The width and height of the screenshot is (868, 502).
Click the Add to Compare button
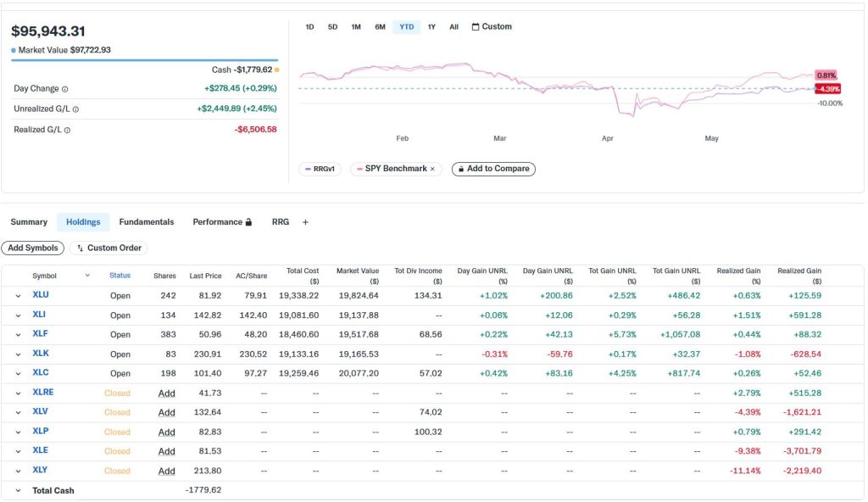[x=494, y=169]
